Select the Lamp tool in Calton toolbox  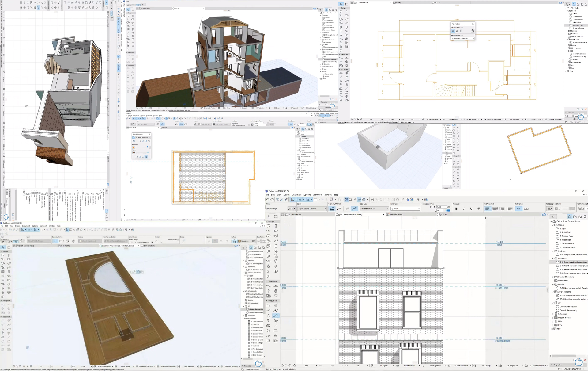[x=276, y=266]
